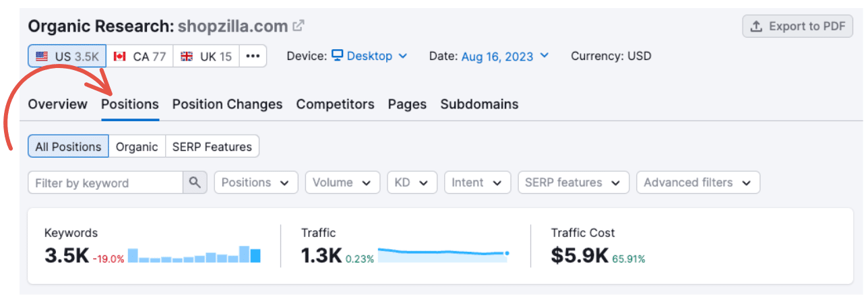868x301 pixels.
Task: Click the 65.91% traffic cost change
Action: (629, 259)
